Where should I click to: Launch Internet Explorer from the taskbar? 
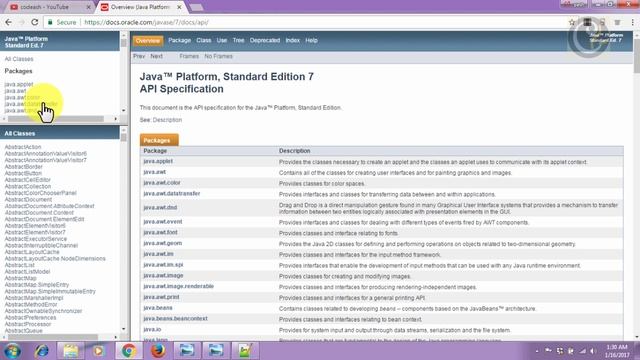pos(41,351)
